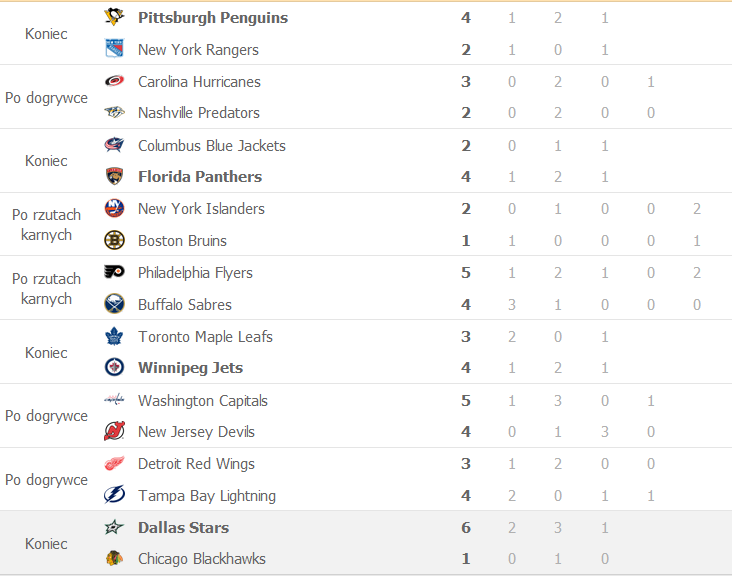
Task: Click the Boston Bruins logo icon
Action: [x=114, y=240]
